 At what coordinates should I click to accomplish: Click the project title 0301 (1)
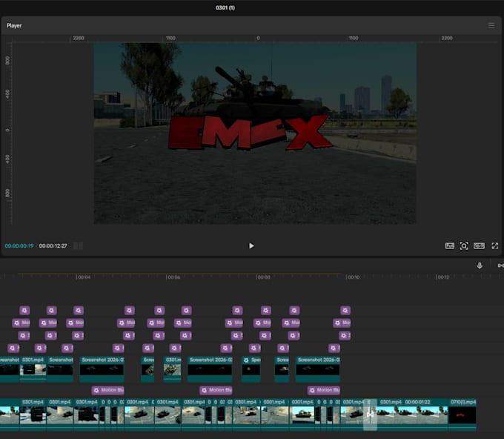225,7
